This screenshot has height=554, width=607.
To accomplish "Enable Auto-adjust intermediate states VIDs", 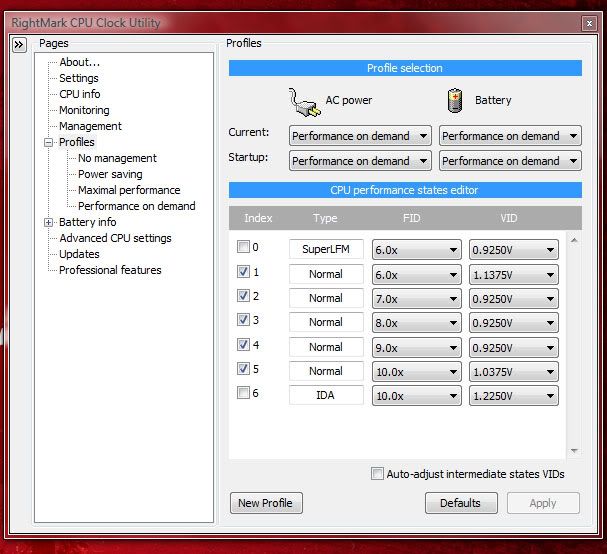I will coord(377,473).
